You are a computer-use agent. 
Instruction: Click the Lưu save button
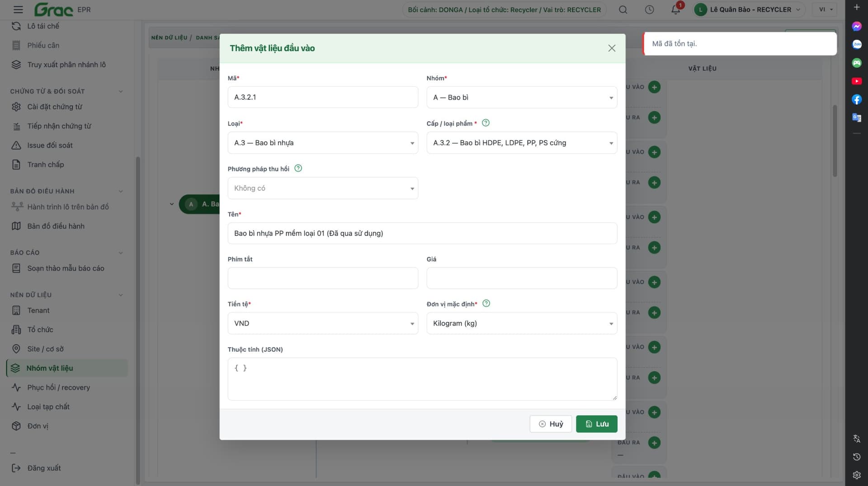point(596,424)
